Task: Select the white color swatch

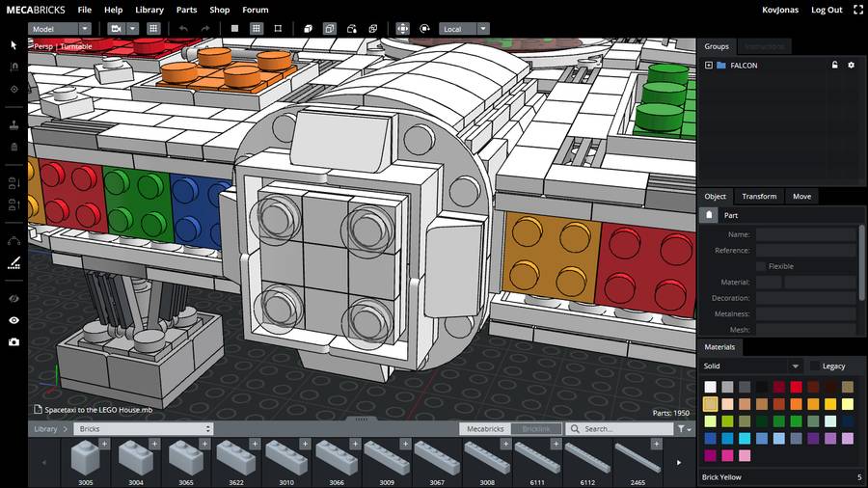Action: 710,387
